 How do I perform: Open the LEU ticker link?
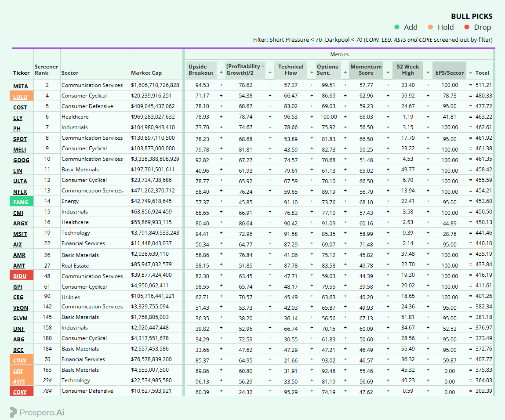coord(18,371)
